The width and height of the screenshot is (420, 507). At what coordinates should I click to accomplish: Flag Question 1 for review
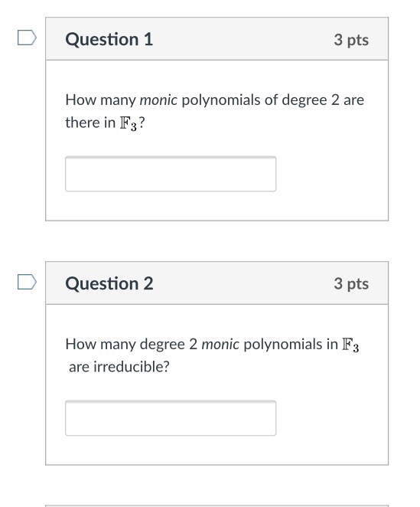click(27, 38)
